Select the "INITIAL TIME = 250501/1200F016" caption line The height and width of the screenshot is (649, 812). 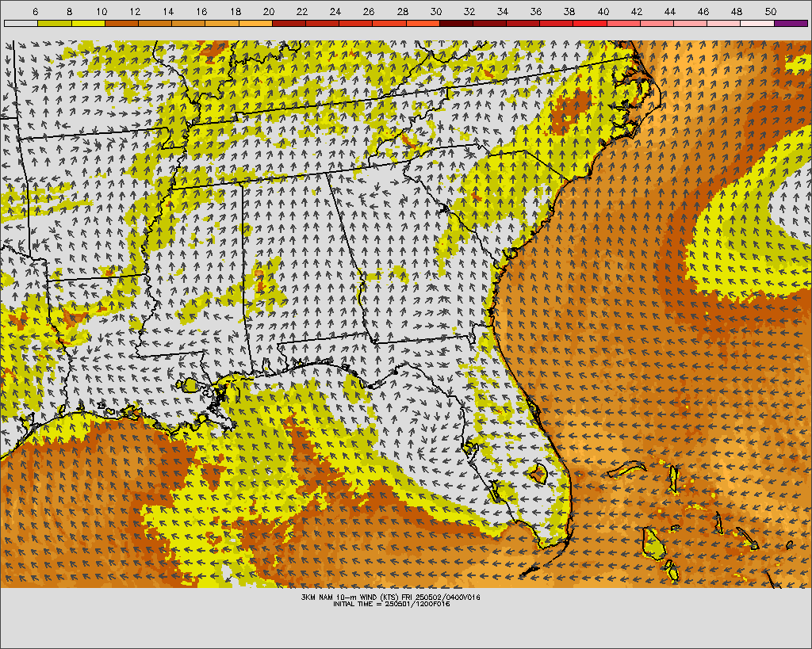(x=391, y=604)
